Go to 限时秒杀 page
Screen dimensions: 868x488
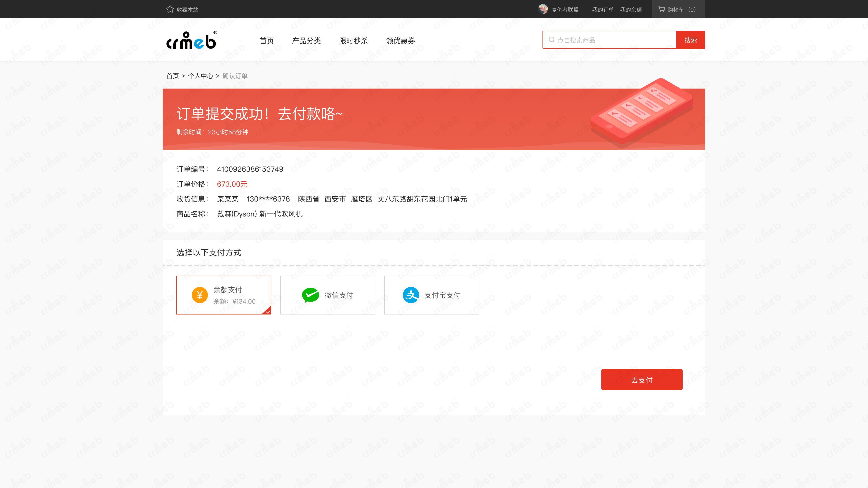[353, 41]
